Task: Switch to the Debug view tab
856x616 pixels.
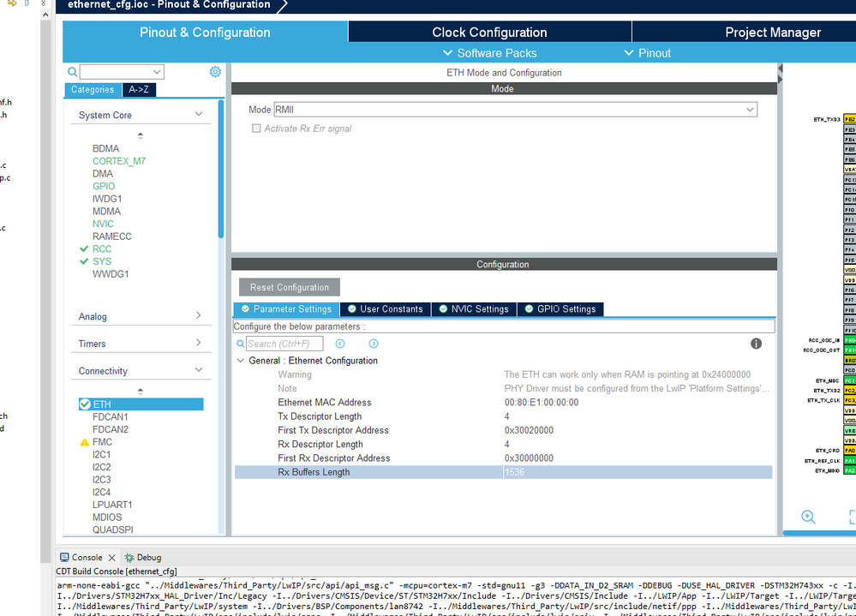Action: 143,557
